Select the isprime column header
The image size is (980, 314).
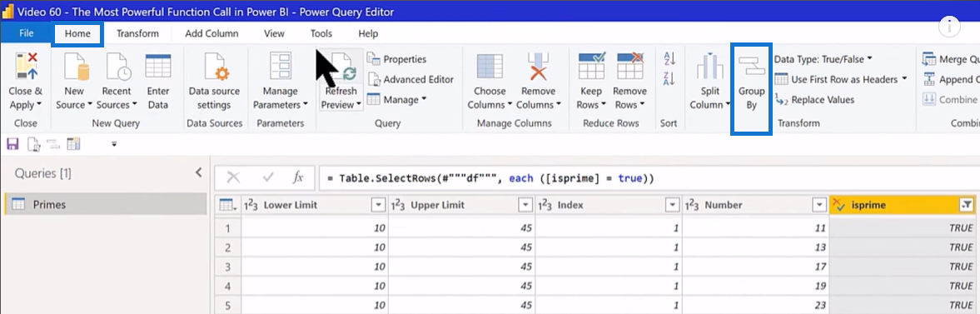[903, 205]
